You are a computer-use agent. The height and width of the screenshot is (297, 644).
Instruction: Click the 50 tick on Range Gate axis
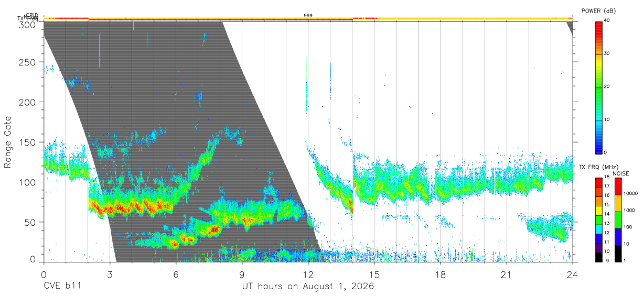[x=31, y=222]
